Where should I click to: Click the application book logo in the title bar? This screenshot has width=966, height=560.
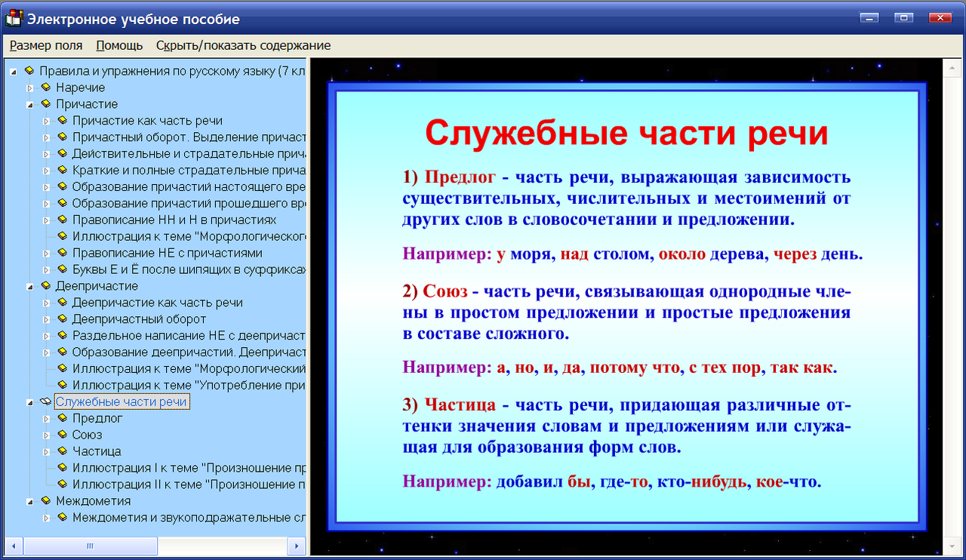12,17
